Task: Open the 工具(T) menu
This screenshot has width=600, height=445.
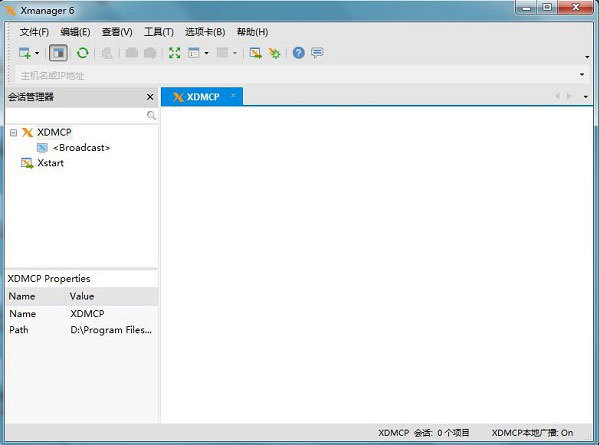Action: (159, 32)
